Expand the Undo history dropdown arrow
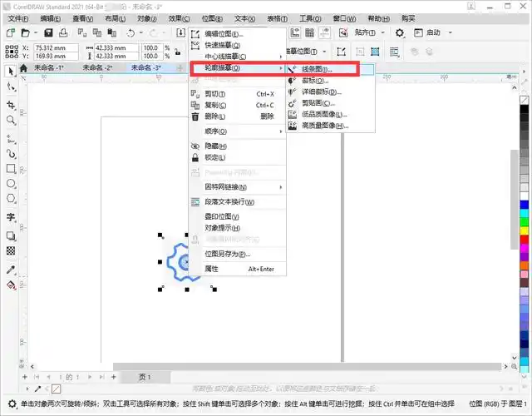The width and height of the screenshot is (532, 416). point(140,32)
